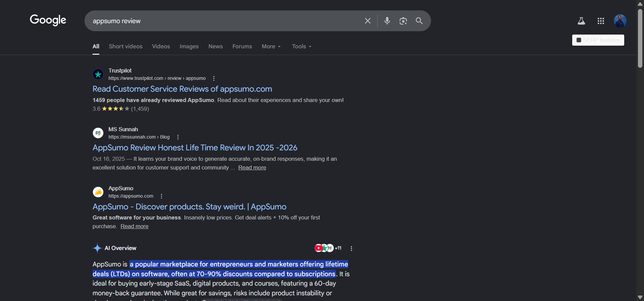
Task: Switch to the Images tab
Action: click(189, 46)
